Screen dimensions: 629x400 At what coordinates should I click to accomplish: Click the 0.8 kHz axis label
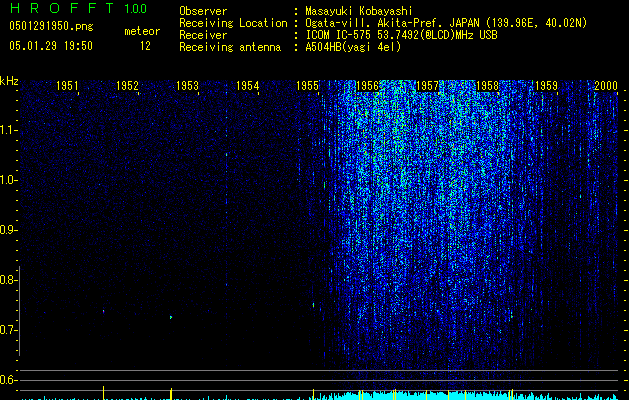pyautogui.click(x=8, y=280)
